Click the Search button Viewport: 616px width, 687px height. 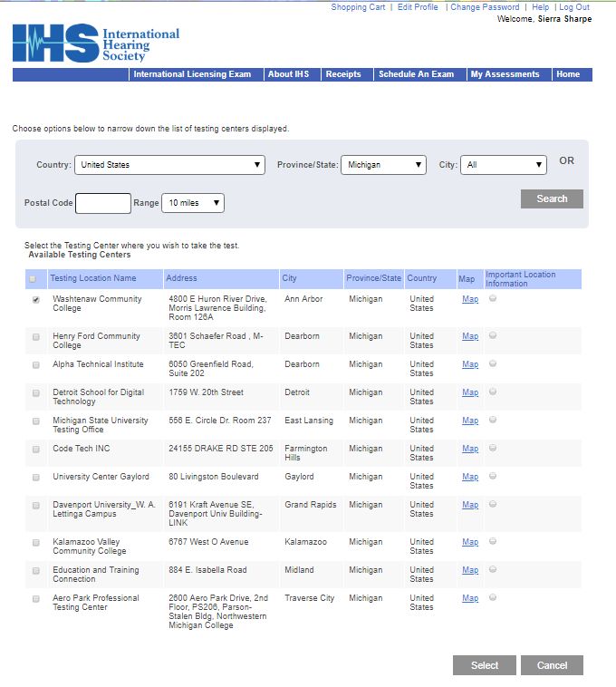tap(552, 198)
